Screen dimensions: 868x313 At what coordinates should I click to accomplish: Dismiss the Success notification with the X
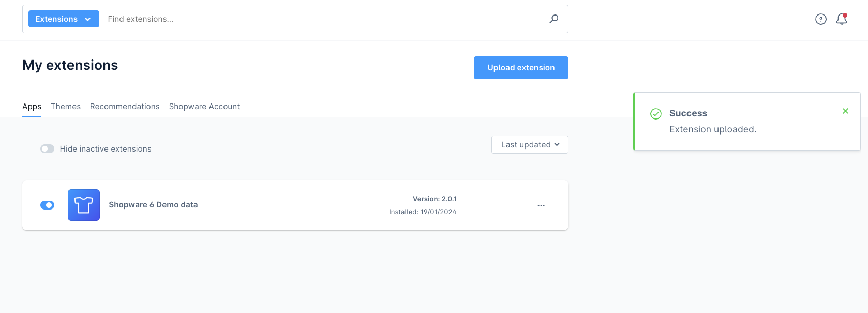(x=845, y=111)
